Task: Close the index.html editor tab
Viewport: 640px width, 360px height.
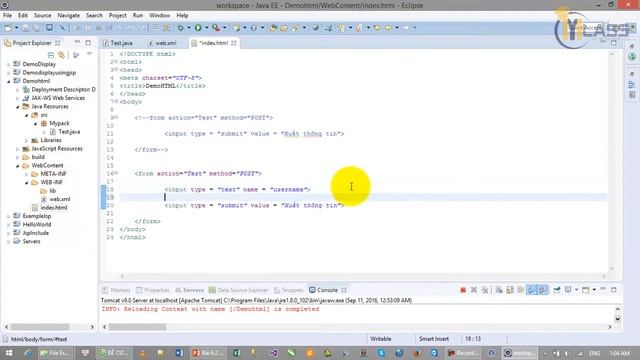Action: point(234,43)
